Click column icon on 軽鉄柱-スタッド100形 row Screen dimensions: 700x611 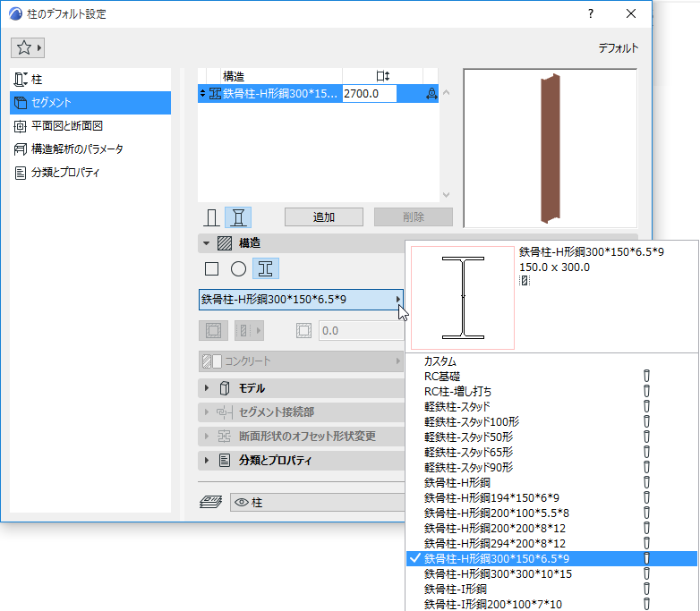tap(646, 421)
